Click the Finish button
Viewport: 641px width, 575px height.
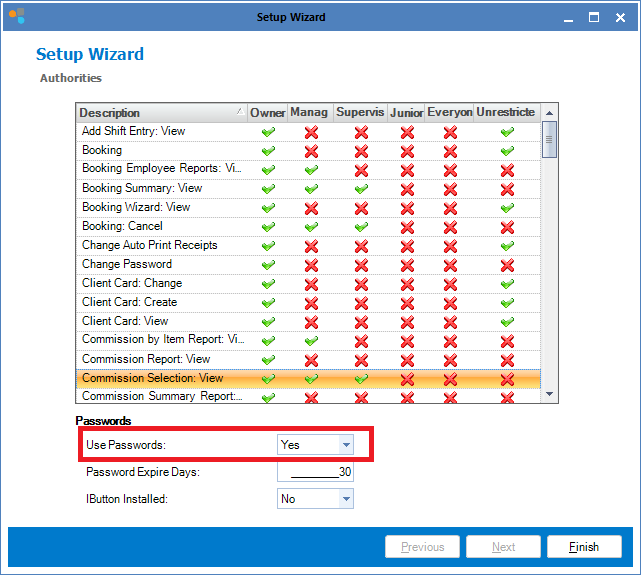pos(584,547)
